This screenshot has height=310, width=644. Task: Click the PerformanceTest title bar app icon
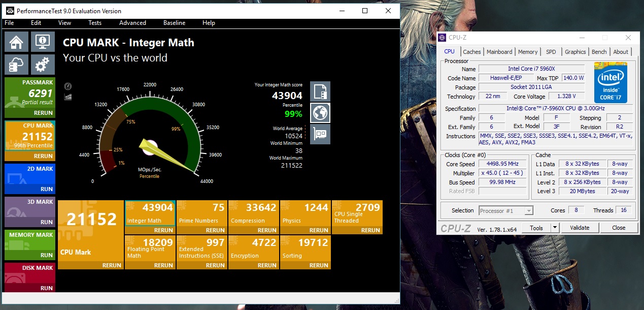pyautogui.click(x=10, y=11)
